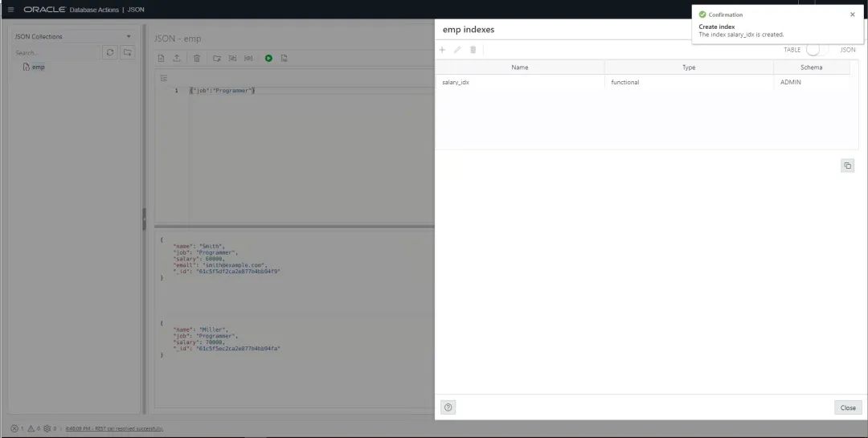This screenshot has height=438, width=868.
Task: Open the hamburger navigation menu
Action: (x=10, y=10)
